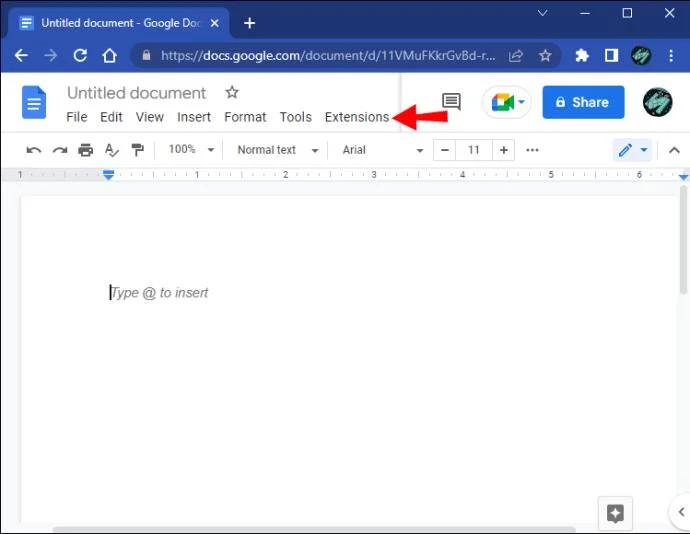Click the horizontal scrollbar at bottom
This screenshot has height=534, width=690.
point(314,530)
